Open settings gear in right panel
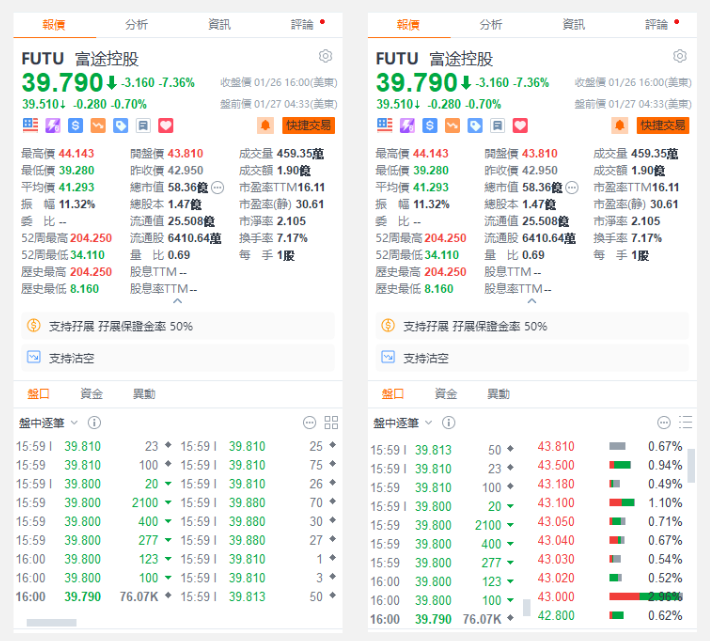 [x=680, y=56]
